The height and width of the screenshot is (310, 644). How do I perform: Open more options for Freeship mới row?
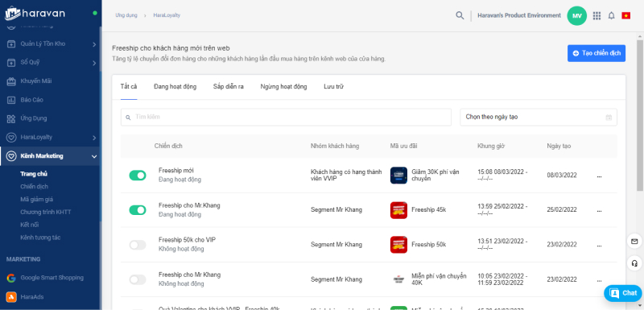click(x=599, y=176)
